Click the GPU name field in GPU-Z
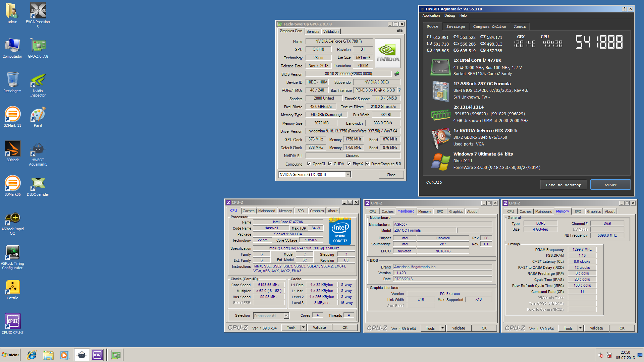The width and height of the screenshot is (644, 362). [339, 41]
